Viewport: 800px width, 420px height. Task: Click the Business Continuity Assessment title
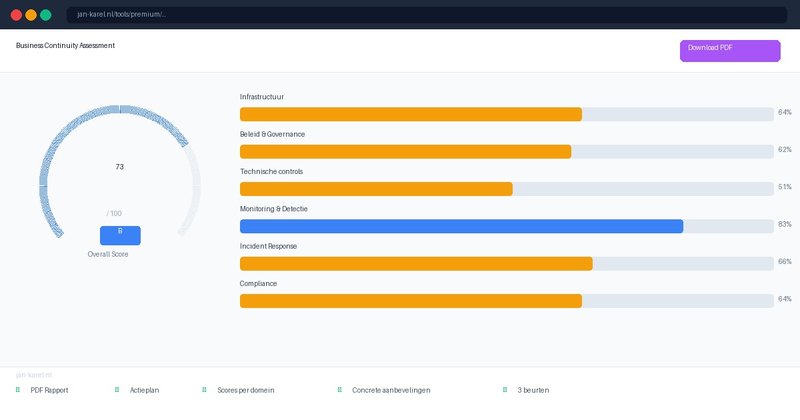[x=65, y=46]
